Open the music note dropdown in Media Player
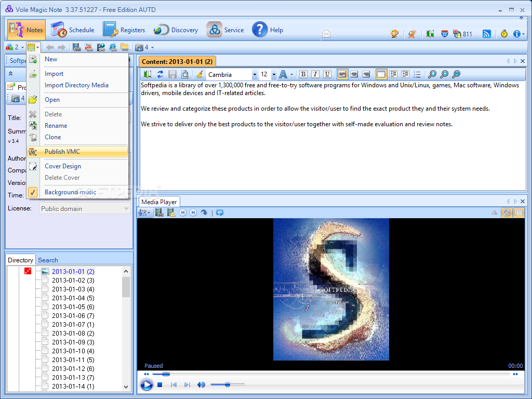 144,212
